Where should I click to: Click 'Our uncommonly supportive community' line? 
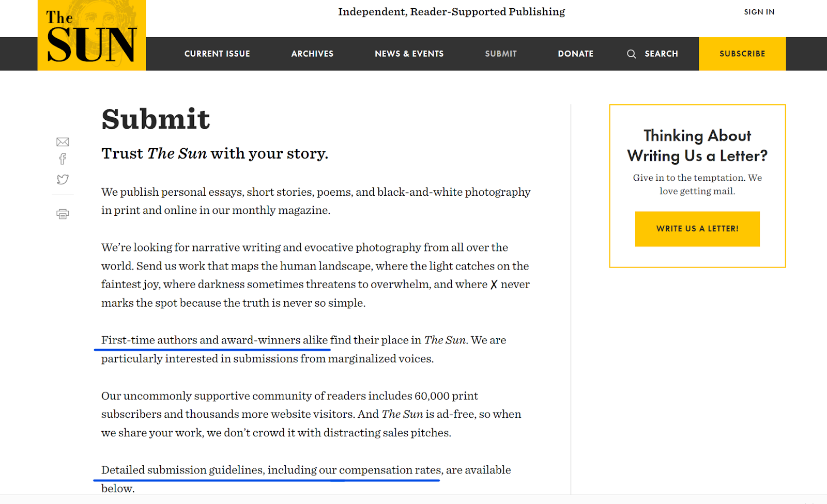click(289, 396)
